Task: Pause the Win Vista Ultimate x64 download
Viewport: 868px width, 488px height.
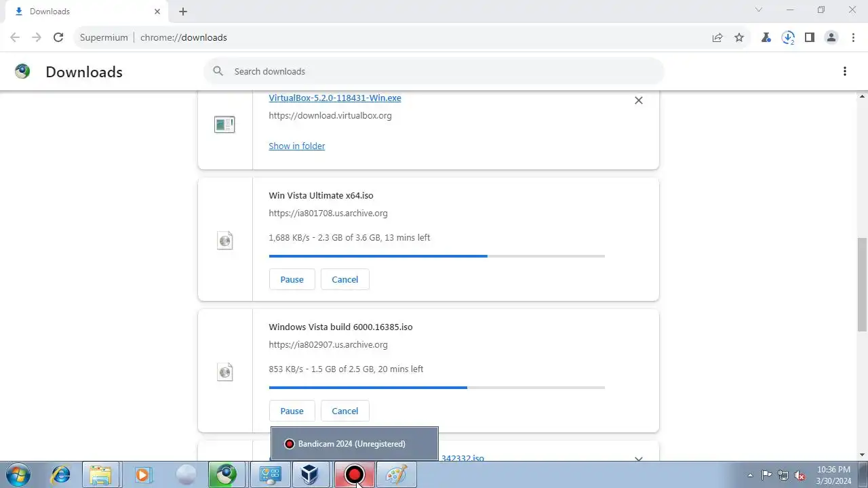Action: point(292,279)
